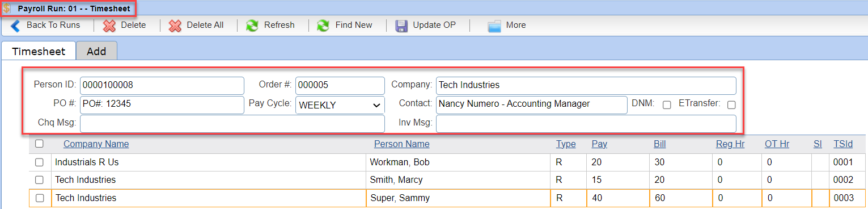Sort by Type column header
Screen dimensions: 868x209
pyautogui.click(x=566, y=144)
